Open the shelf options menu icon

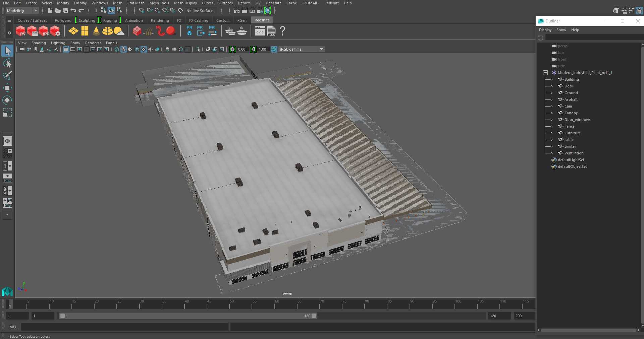[x=9, y=33]
